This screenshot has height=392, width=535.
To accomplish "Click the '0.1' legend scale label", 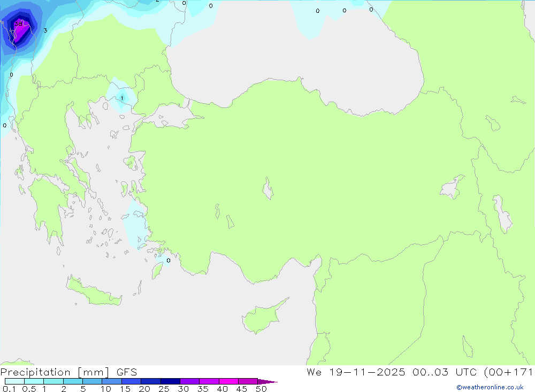I will 9,389.
